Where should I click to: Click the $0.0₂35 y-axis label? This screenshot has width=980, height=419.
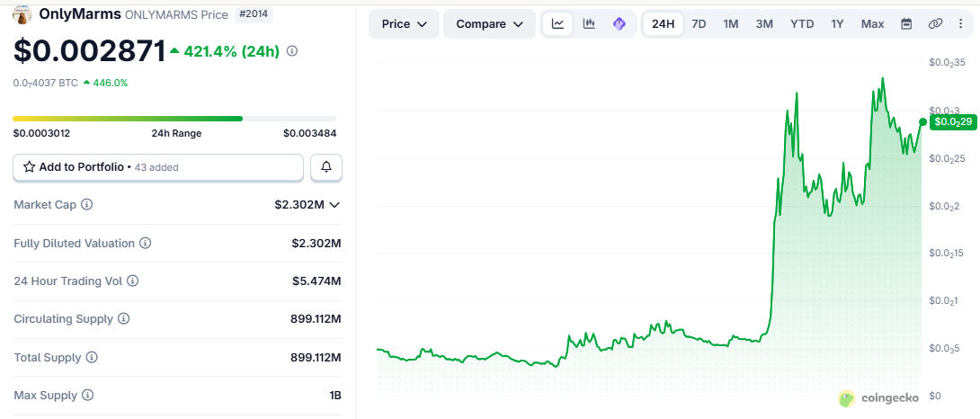[x=946, y=63]
